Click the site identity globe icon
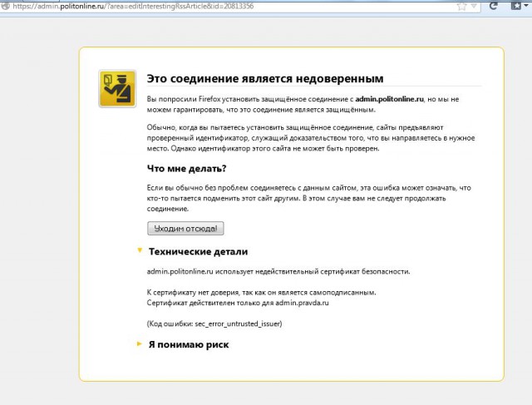The width and height of the screenshot is (532, 405). point(5,6)
